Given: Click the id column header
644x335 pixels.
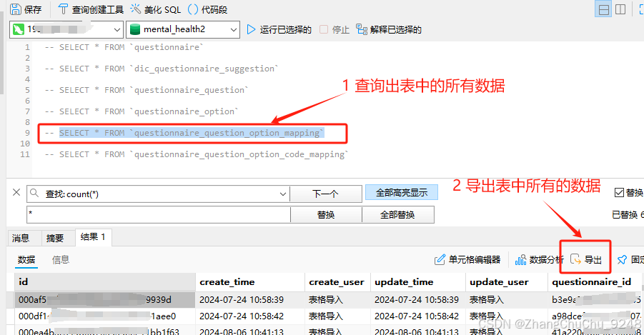Looking at the screenshot, I should click(x=105, y=282).
